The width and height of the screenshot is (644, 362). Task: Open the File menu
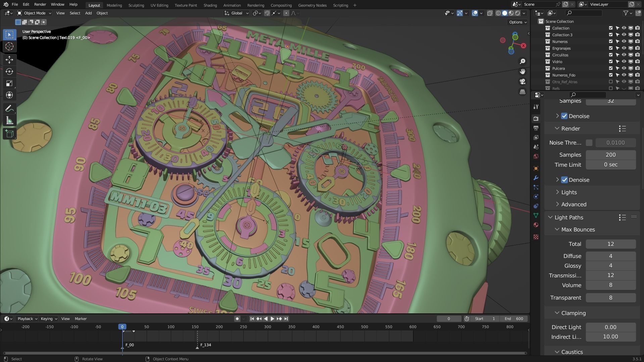click(x=15, y=5)
